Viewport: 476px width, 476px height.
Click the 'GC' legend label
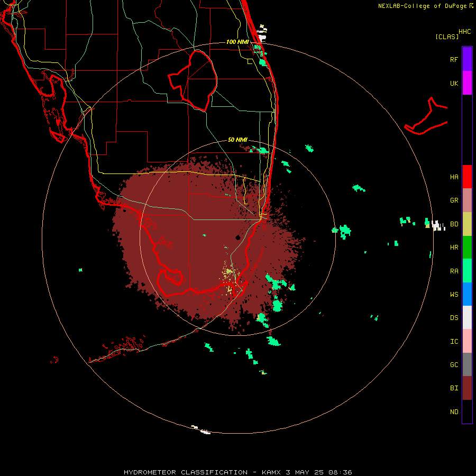tap(454, 364)
